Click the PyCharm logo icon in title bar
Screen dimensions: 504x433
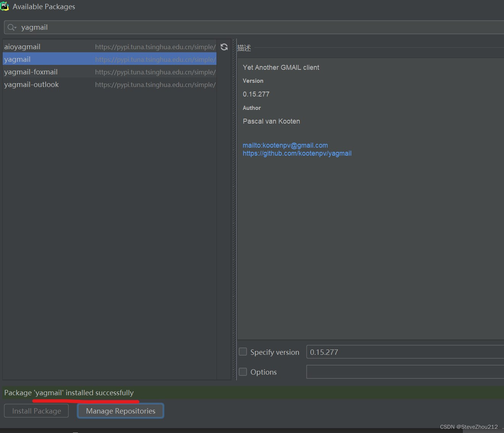pos(5,6)
